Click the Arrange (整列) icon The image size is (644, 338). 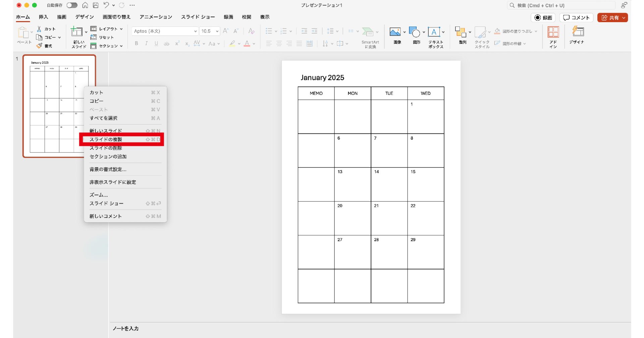click(460, 32)
